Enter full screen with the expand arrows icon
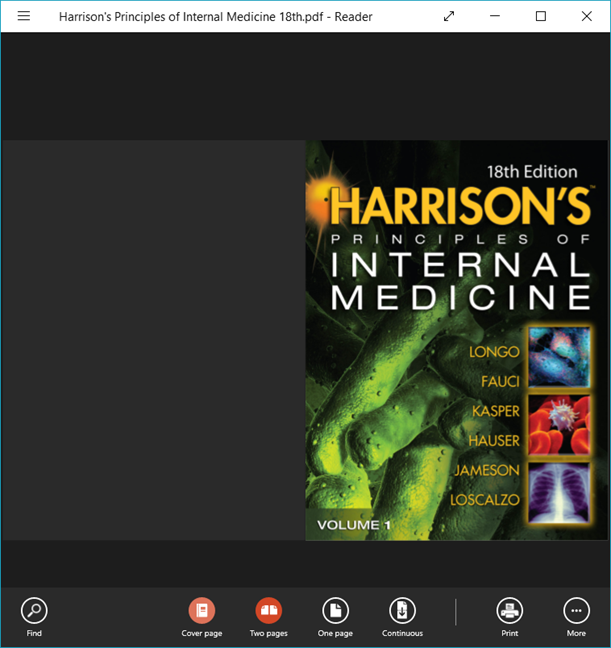Viewport: 611px width, 648px height. pos(449,16)
